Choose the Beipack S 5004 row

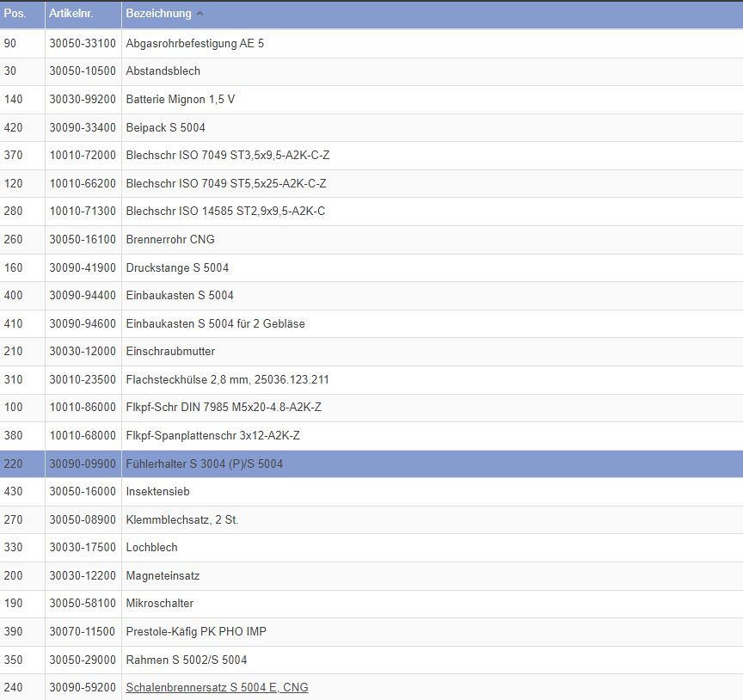point(166,127)
